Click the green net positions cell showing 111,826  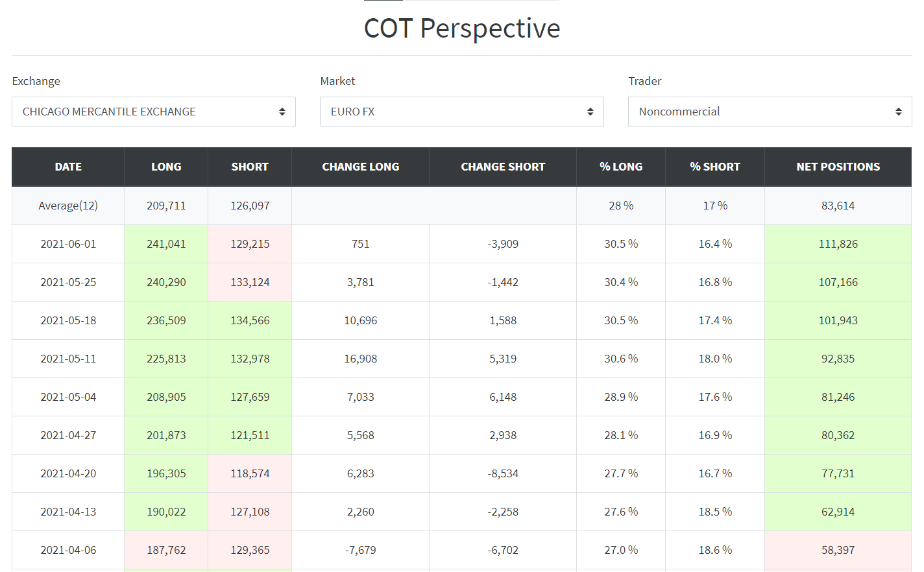point(838,243)
